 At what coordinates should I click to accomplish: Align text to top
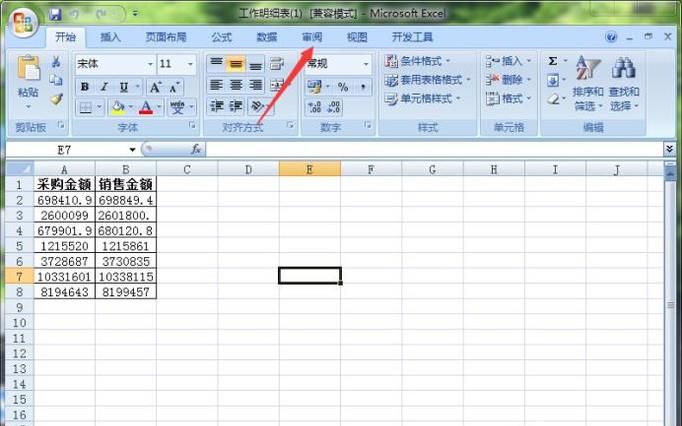[x=216, y=64]
